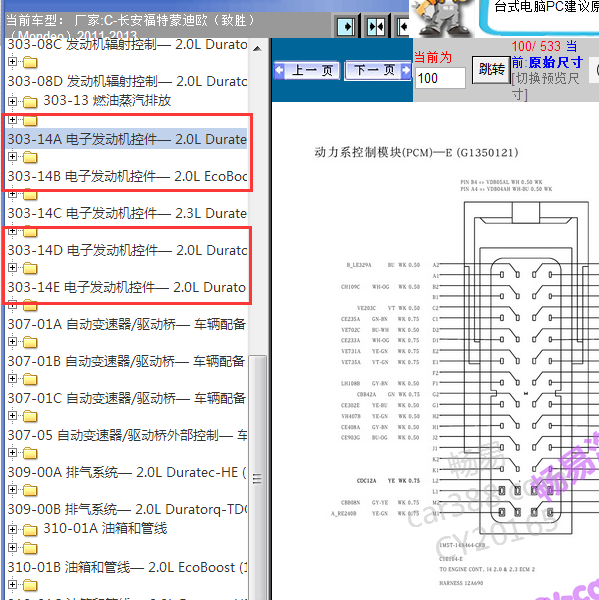599x600 pixels.
Task: Click the partly hidden left-arrow panel toolbar icon
Action: click(x=402, y=27)
